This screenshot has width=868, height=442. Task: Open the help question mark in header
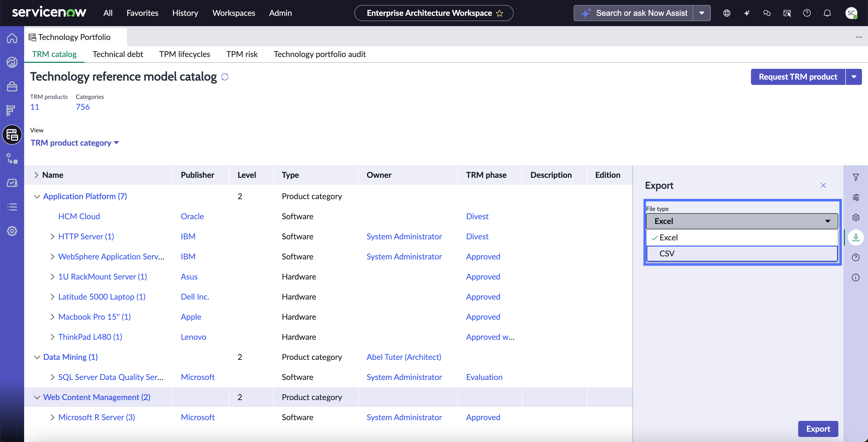[x=807, y=13]
